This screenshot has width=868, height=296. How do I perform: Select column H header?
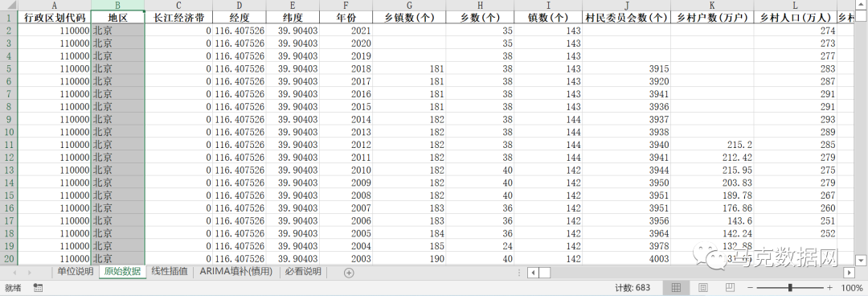[480, 5]
